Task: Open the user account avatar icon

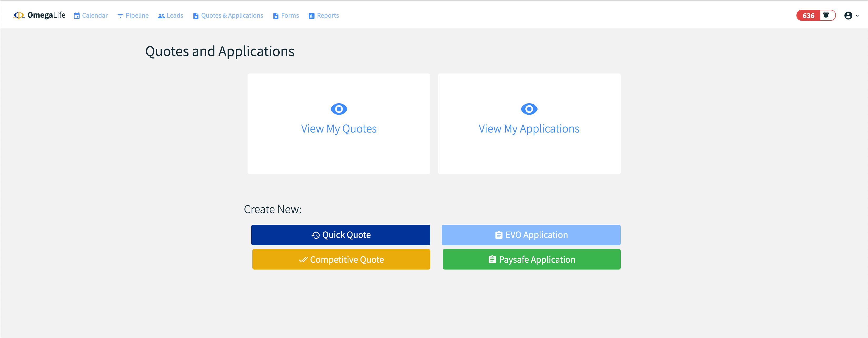Action: pyautogui.click(x=848, y=16)
